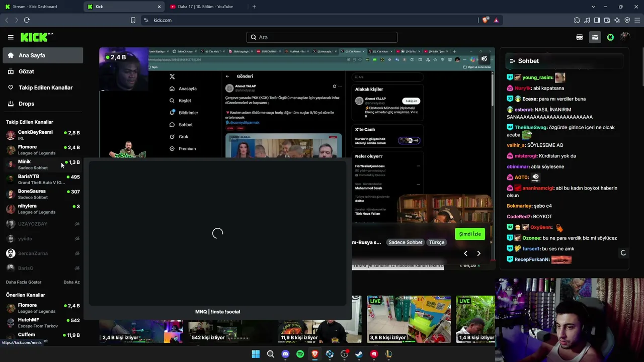Go to next featured stream
Image resolution: width=644 pixels, height=362 pixels.
point(478,253)
